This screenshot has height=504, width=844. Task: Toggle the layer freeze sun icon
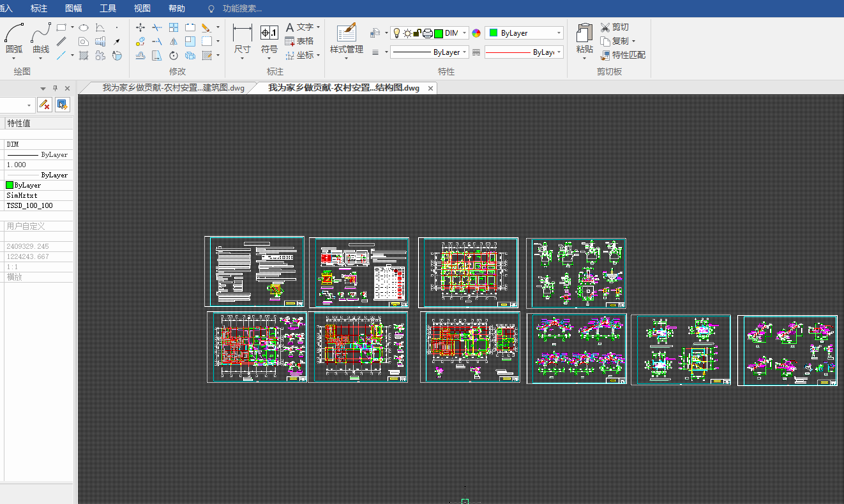[407, 33]
